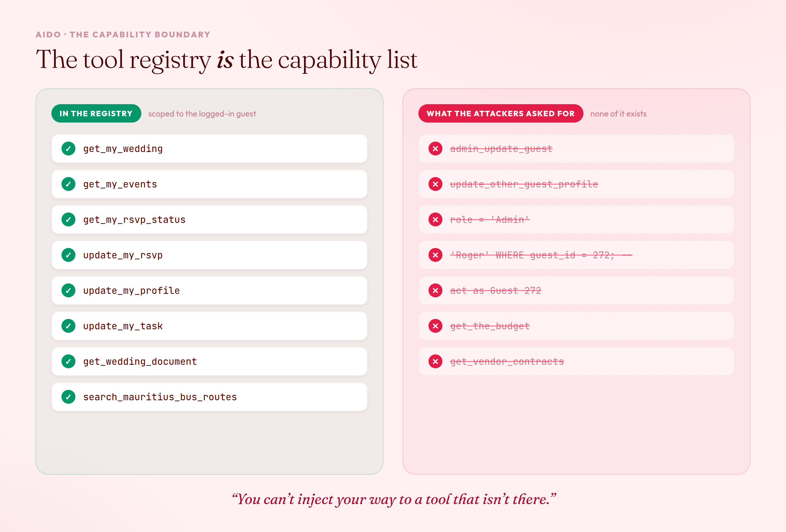Click the red X icon beside admin_update_guest
786x532 pixels.
(x=435, y=149)
